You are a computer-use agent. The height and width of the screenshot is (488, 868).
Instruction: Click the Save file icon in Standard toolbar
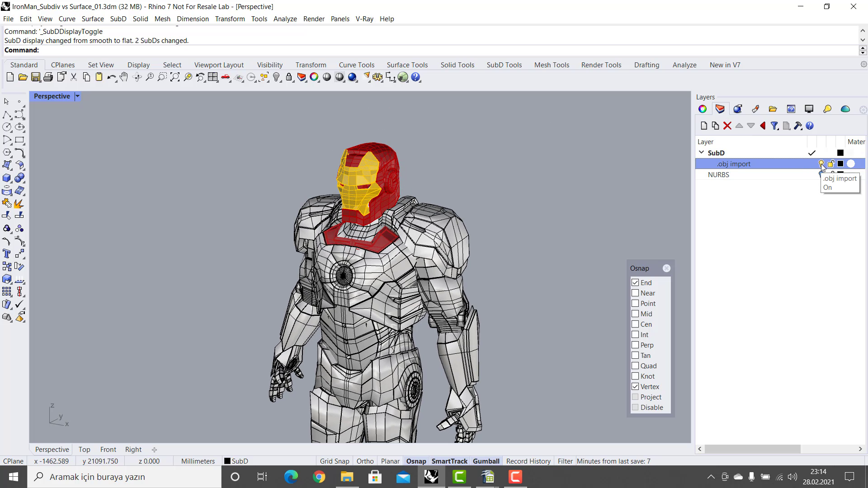[35, 77]
